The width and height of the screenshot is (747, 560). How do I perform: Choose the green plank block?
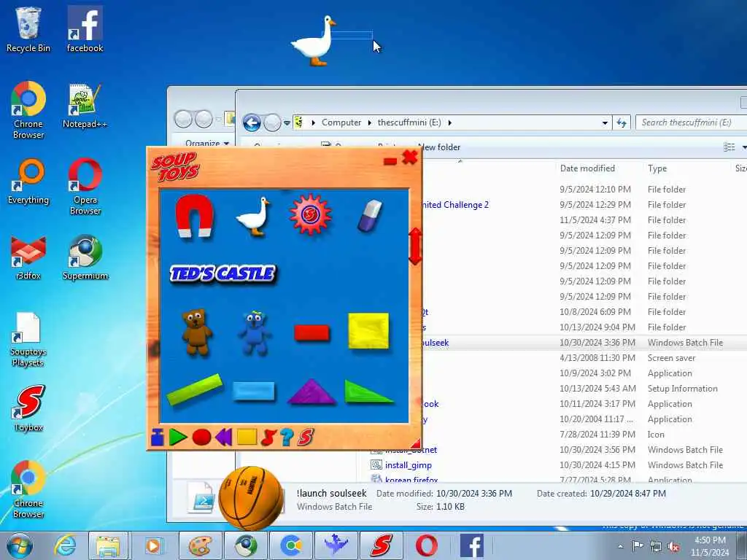click(195, 389)
